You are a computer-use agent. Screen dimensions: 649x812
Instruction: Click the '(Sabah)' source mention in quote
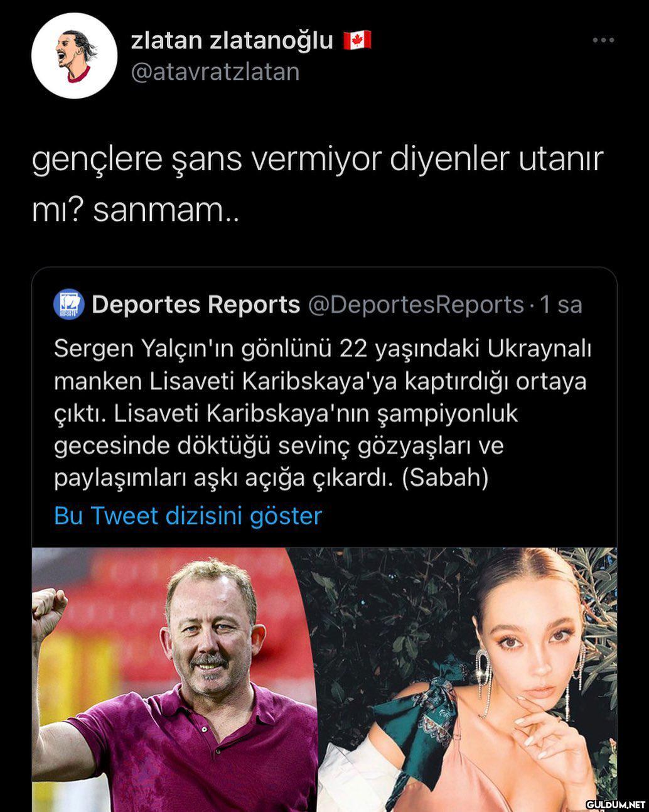click(444, 478)
